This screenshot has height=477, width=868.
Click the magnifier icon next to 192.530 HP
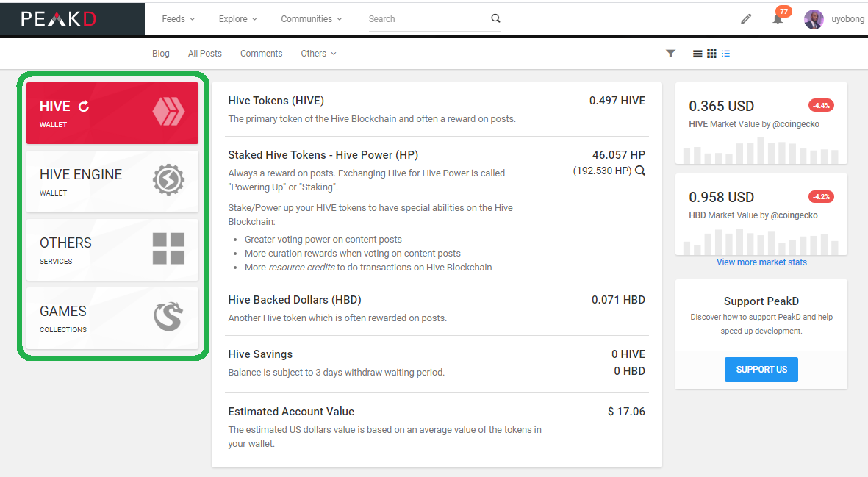(x=640, y=171)
